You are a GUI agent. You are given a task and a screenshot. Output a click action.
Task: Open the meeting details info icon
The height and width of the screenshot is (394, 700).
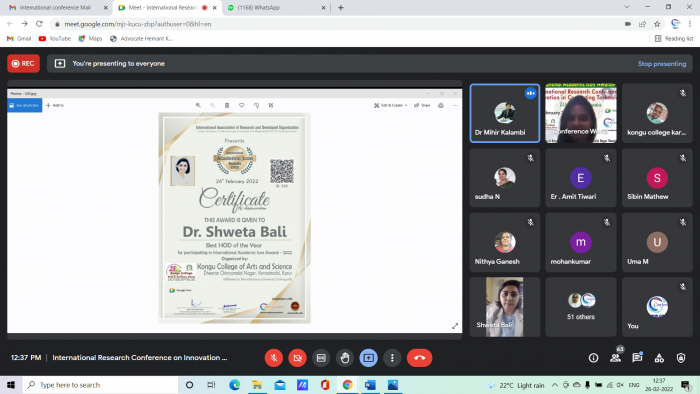pos(593,358)
